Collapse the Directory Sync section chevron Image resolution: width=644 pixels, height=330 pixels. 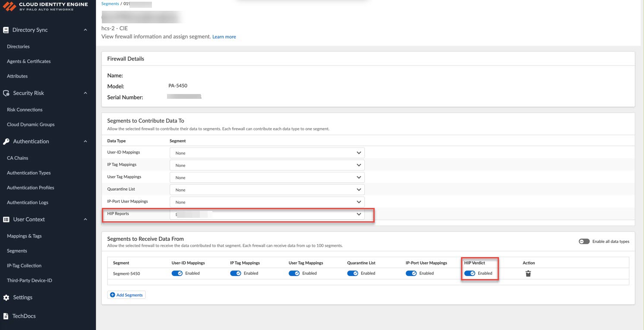(85, 30)
